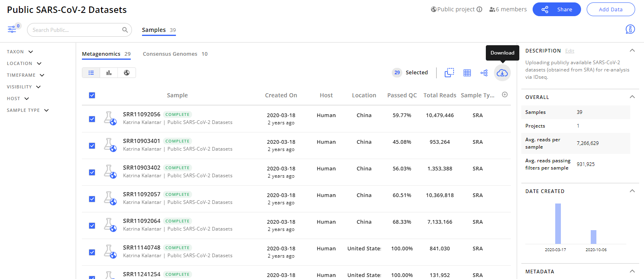644x279 pixels.
Task: Select the Metagenomics tab
Action: 106,54
